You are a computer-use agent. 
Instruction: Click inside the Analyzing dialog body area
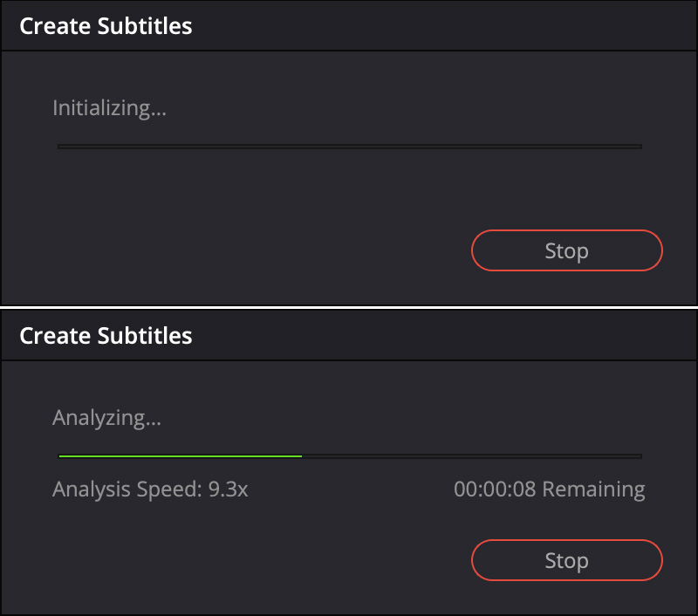[262, 524]
